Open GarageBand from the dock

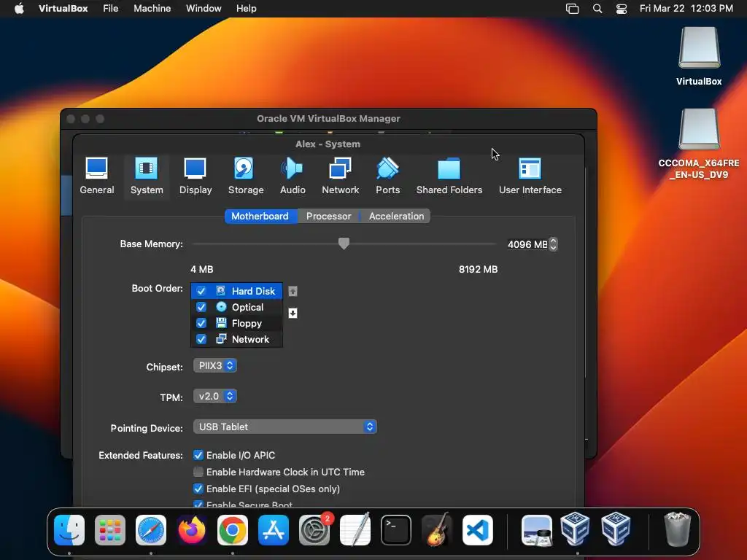pyautogui.click(x=437, y=530)
